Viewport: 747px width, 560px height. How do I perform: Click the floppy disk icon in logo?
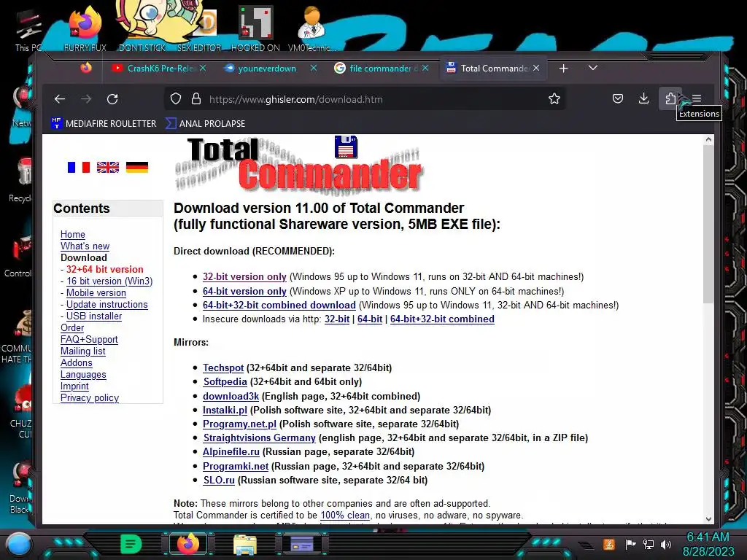(x=346, y=147)
